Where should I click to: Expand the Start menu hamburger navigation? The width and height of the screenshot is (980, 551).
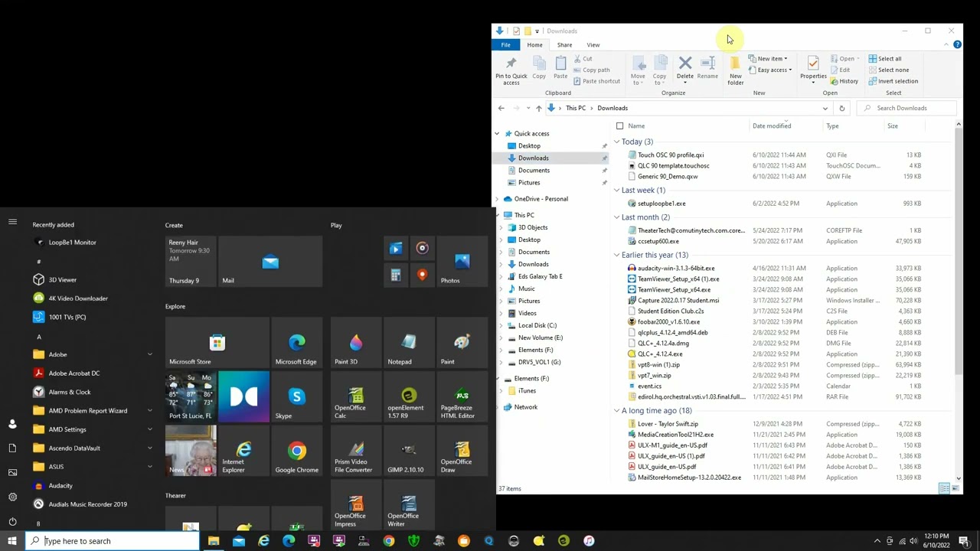click(12, 222)
